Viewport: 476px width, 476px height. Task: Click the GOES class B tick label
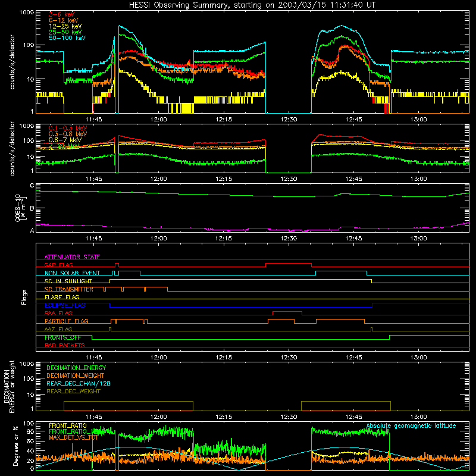point(32,208)
